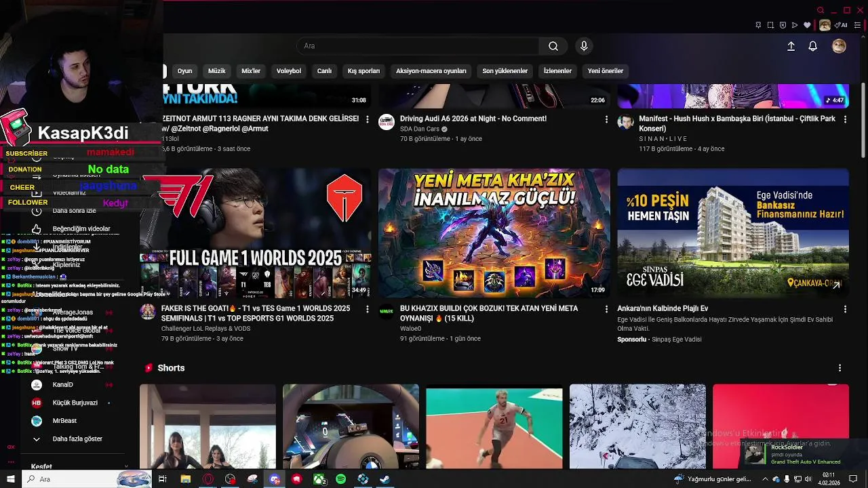Viewport: 868px width, 488px height.
Task: Open options for Zeitnot Armut video
Action: pyautogui.click(x=368, y=119)
